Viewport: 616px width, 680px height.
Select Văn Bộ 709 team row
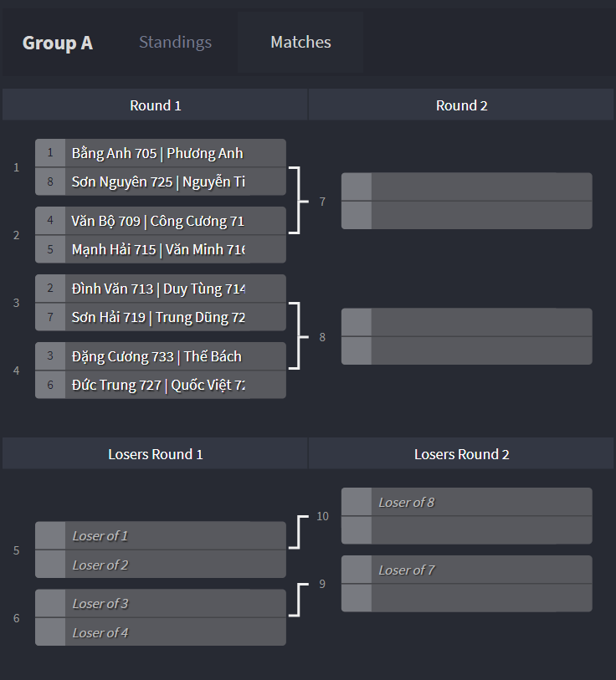(160, 221)
